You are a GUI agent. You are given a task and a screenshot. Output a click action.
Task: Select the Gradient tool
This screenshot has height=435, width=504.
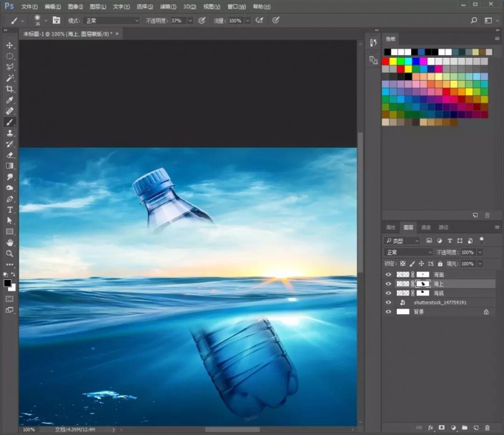coord(9,166)
